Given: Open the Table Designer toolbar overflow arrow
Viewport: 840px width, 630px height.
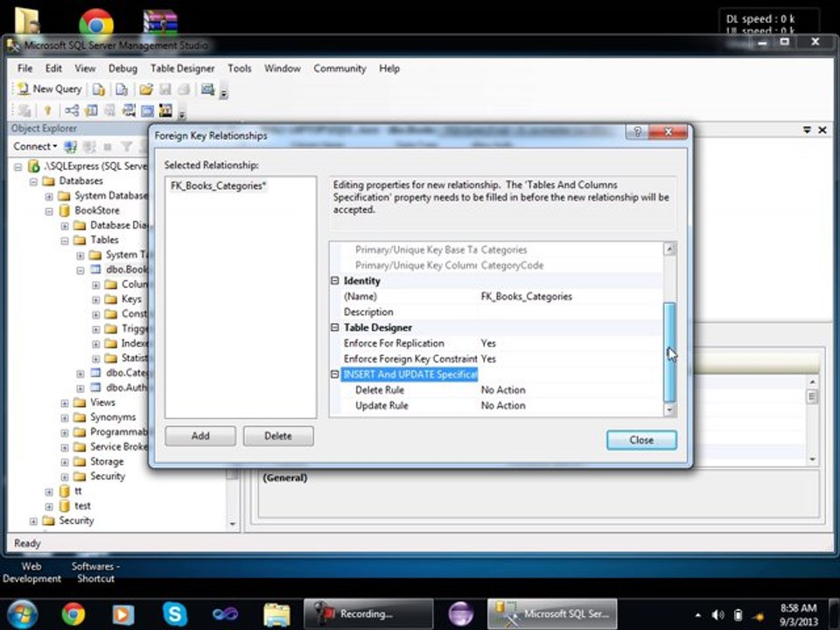Looking at the screenshot, I should (182, 114).
